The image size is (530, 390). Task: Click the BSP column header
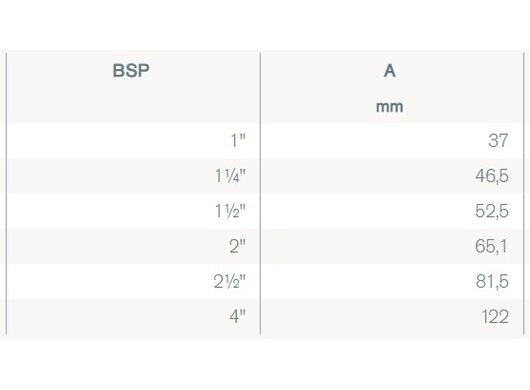pyautogui.click(x=131, y=71)
